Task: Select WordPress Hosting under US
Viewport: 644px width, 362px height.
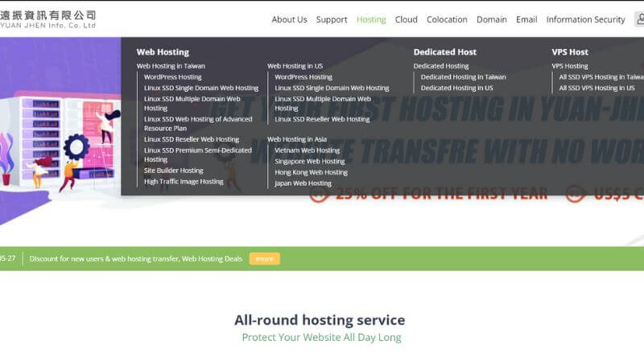Action: [303, 76]
